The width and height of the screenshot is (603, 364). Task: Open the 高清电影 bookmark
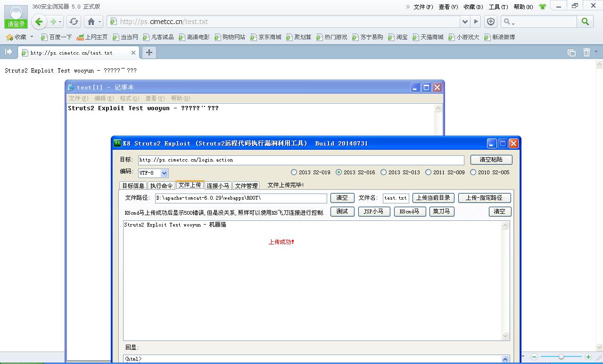pos(194,37)
